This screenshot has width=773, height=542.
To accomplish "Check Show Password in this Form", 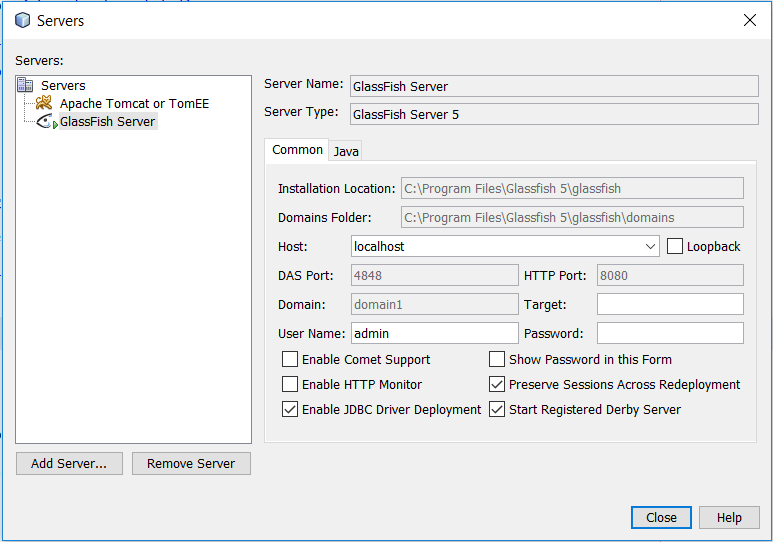I will coord(497,359).
